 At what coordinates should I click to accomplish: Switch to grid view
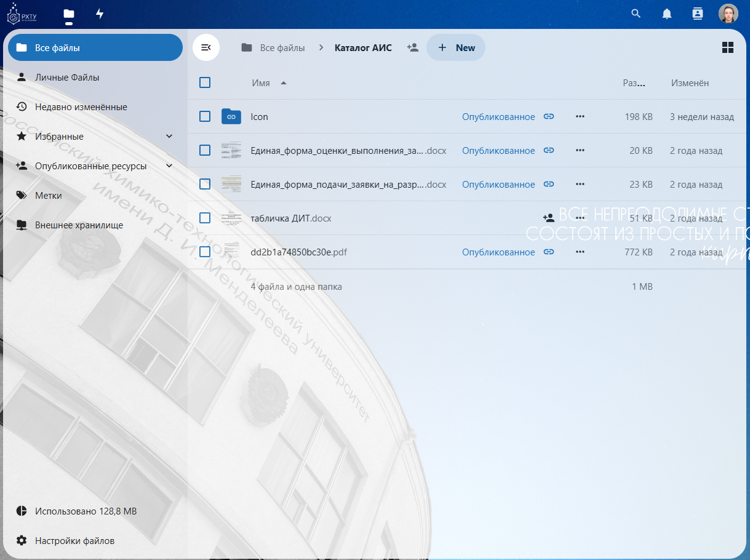pyautogui.click(x=728, y=47)
